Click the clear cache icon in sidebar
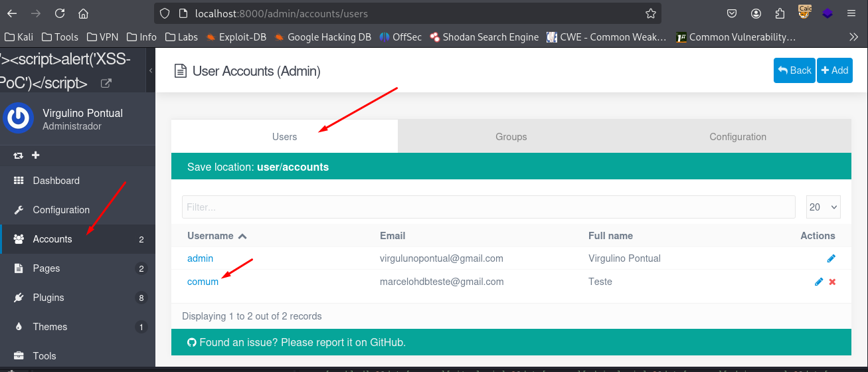 19,155
